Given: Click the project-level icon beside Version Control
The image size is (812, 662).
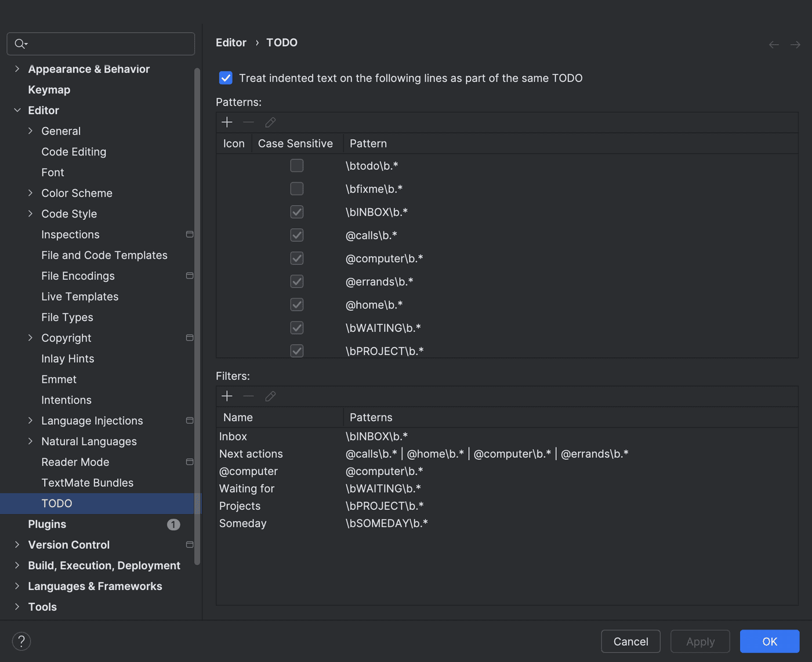Looking at the screenshot, I should tap(190, 545).
